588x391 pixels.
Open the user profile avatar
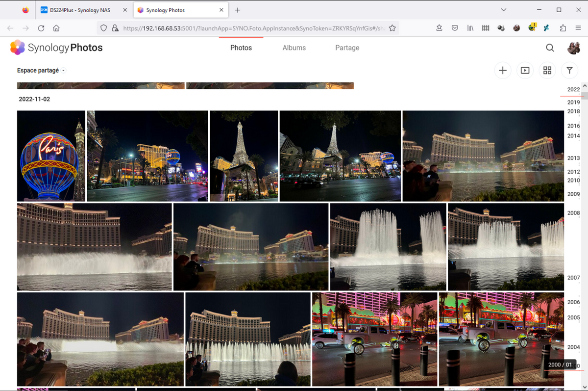pos(573,48)
